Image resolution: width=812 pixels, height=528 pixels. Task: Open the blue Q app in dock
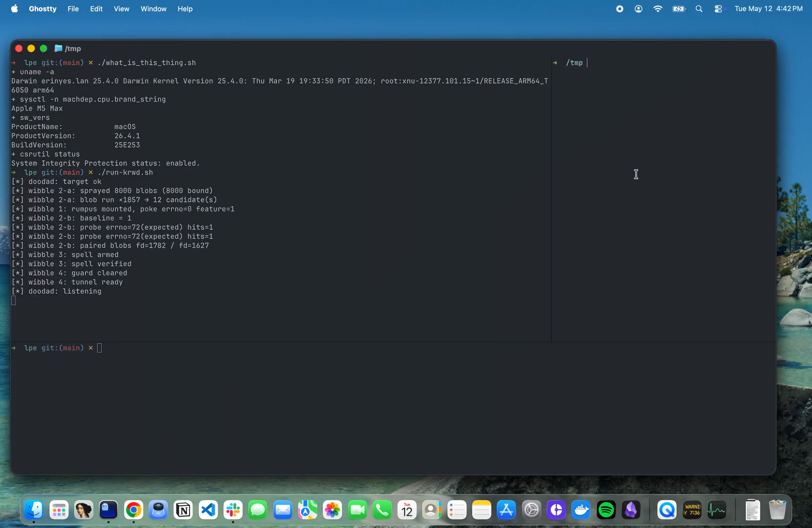point(667,510)
